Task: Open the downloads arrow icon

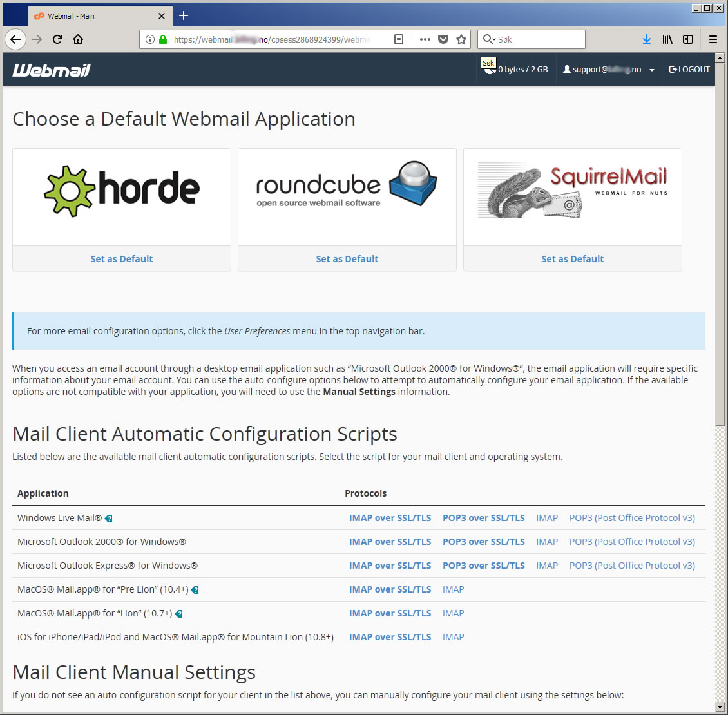Action: point(646,39)
